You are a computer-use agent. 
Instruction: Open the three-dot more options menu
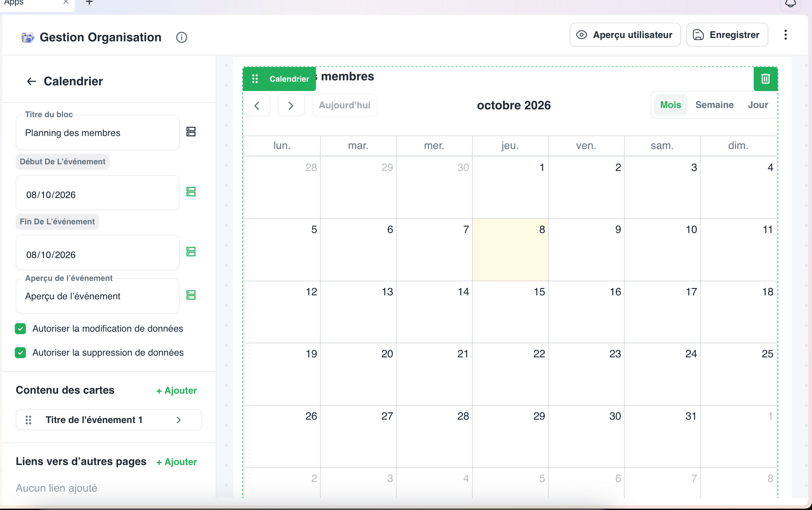(x=785, y=35)
